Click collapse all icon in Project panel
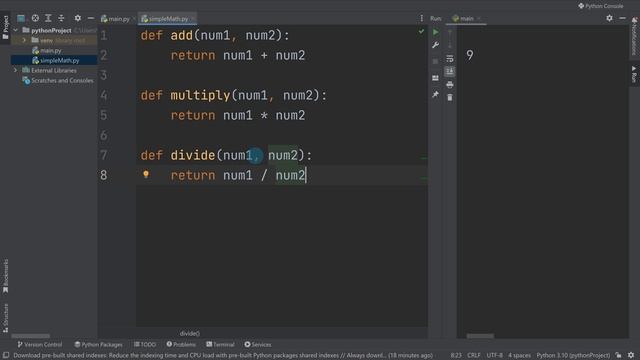 pos(61,18)
